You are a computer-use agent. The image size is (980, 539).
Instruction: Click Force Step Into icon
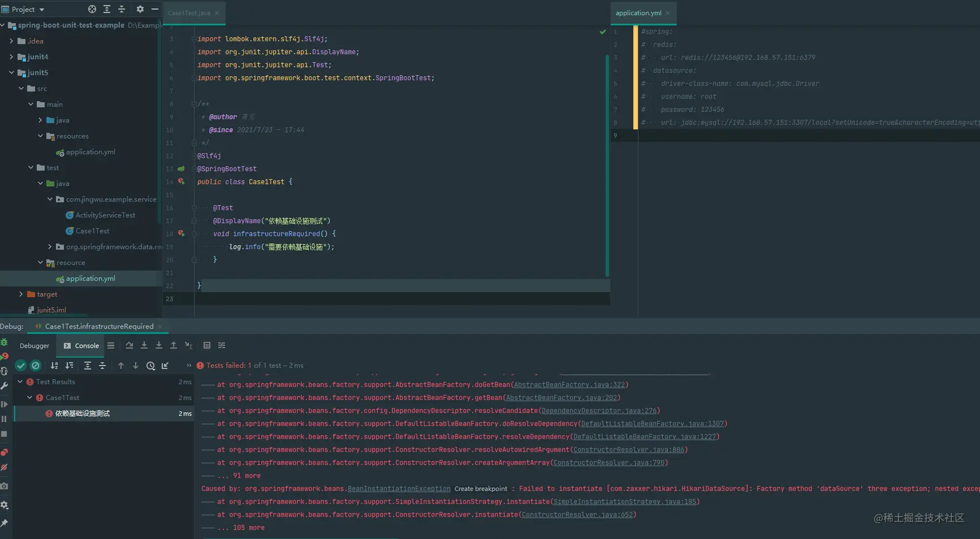pos(159,345)
